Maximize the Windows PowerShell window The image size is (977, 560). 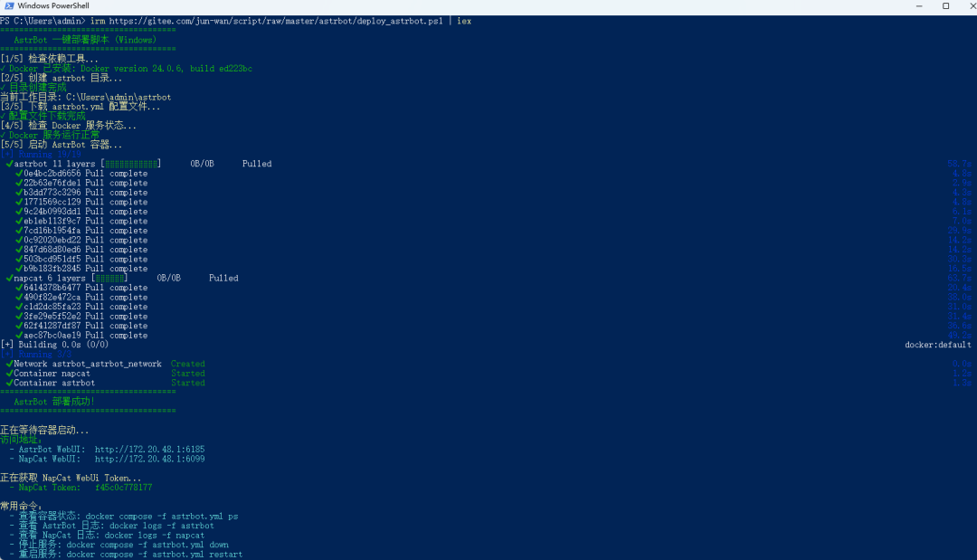[x=946, y=5]
